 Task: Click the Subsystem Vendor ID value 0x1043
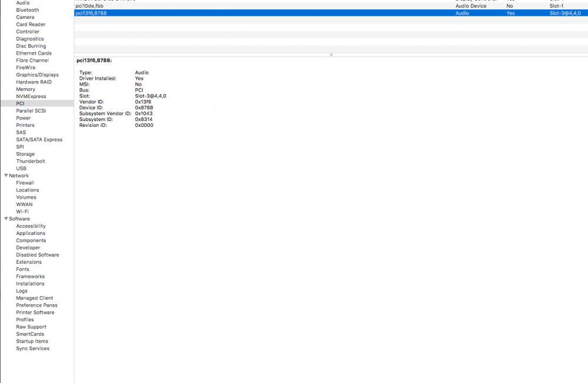(144, 113)
